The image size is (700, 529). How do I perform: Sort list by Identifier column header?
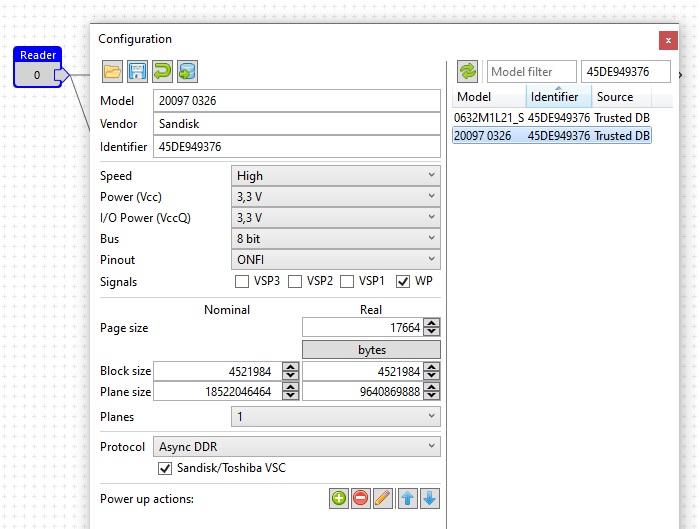point(559,97)
